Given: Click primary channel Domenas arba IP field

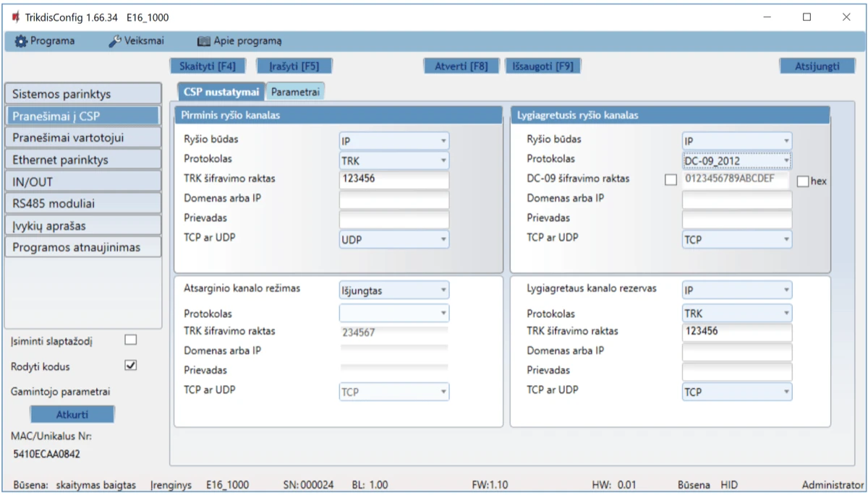Looking at the screenshot, I should [393, 200].
